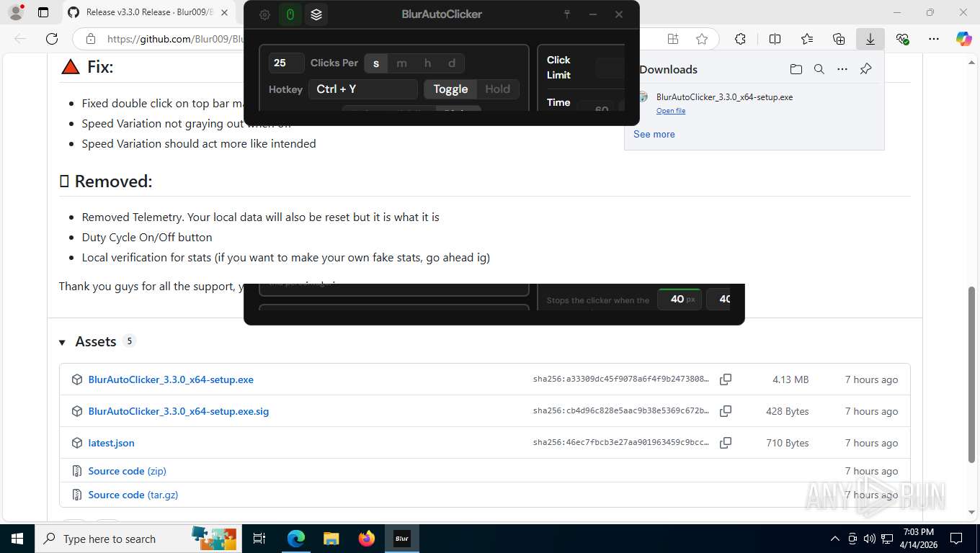Download Source code (tar.gz)
The height and width of the screenshot is (553, 980).
133,495
